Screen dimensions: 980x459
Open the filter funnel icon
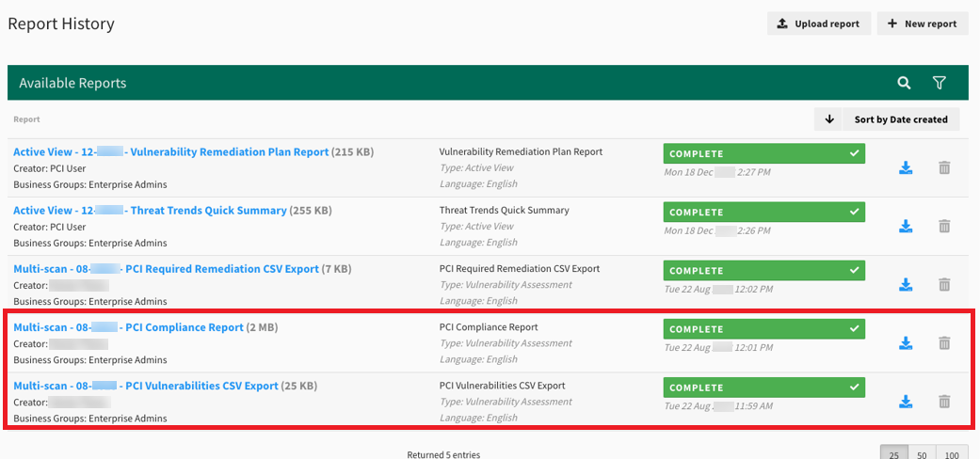939,83
